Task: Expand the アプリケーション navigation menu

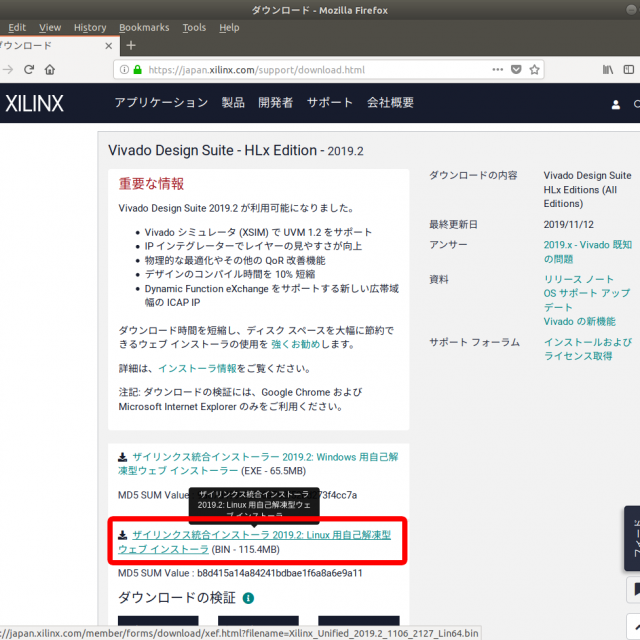Action: (161, 103)
